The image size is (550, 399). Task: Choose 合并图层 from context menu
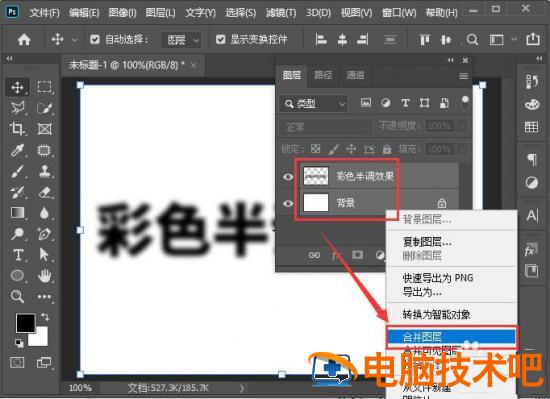click(452, 337)
